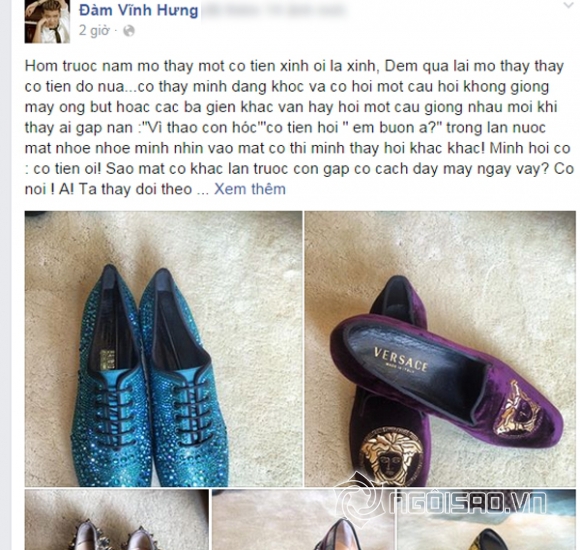
Task: Open the middle bottom-row shoe photo
Action: [303, 520]
